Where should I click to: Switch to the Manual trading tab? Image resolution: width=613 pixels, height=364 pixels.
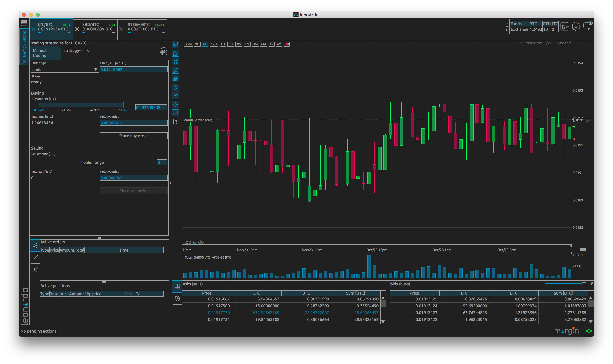(x=46, y=53)
